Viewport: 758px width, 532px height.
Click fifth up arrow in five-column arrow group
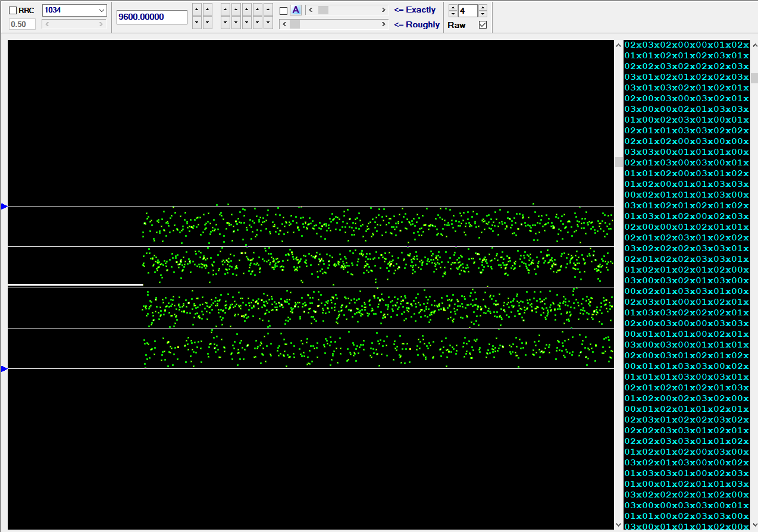click(268, 10)
